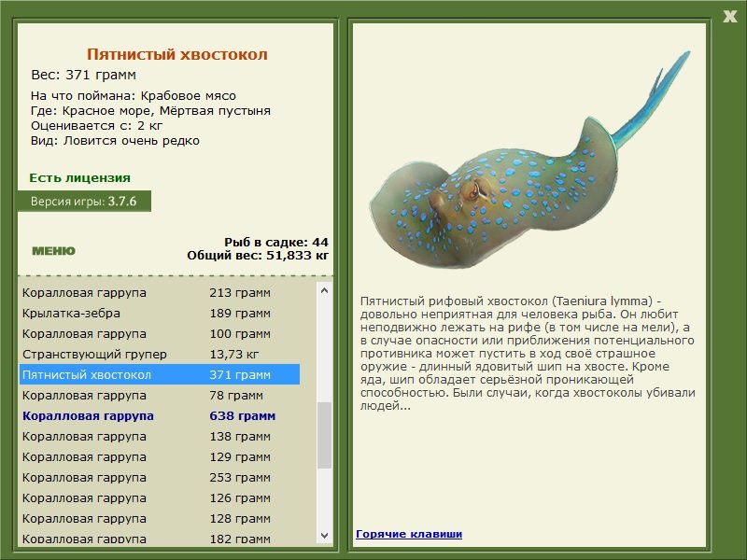747x560 pixels.
Task: Select Коралловая гаррупа 128 грамм row
Action: (160, 519)
